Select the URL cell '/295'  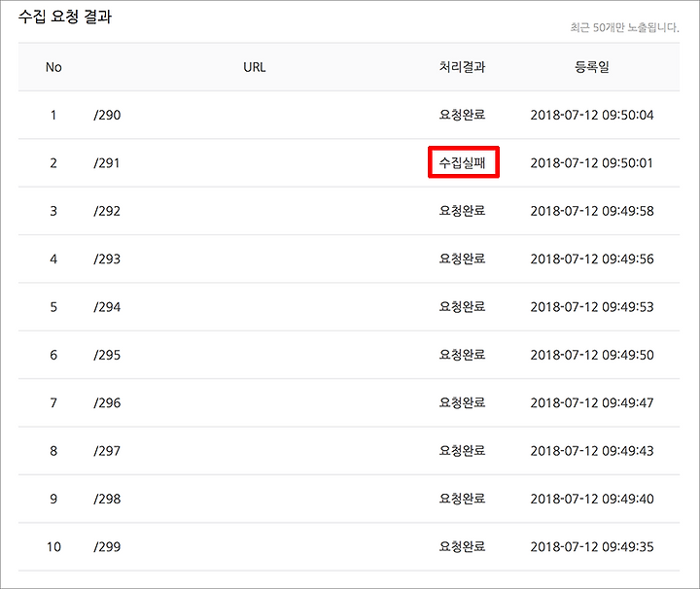[107, 355]
